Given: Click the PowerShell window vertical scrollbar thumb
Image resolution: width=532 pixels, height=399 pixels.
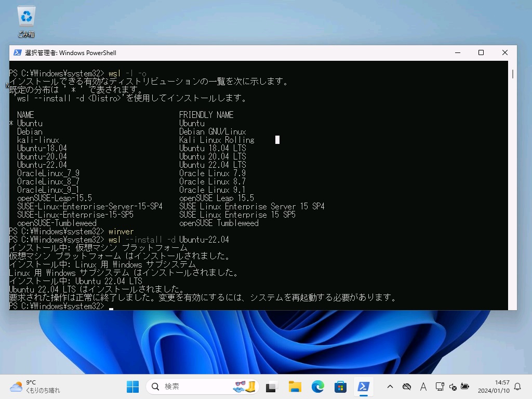Looking at the screenshot, I should (512, 74).
